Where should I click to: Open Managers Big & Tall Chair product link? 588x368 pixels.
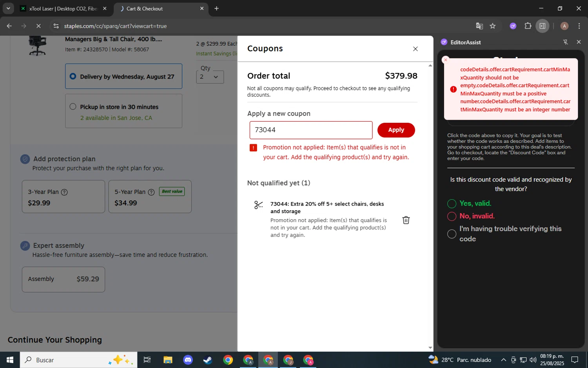113,39
